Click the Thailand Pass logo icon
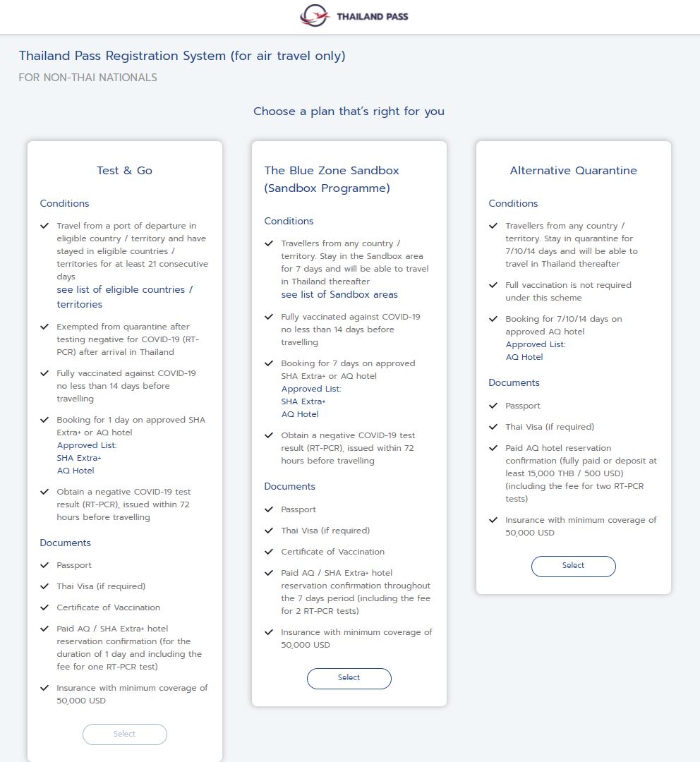Screen dimensions: 700x762 (x=315, y=16)
